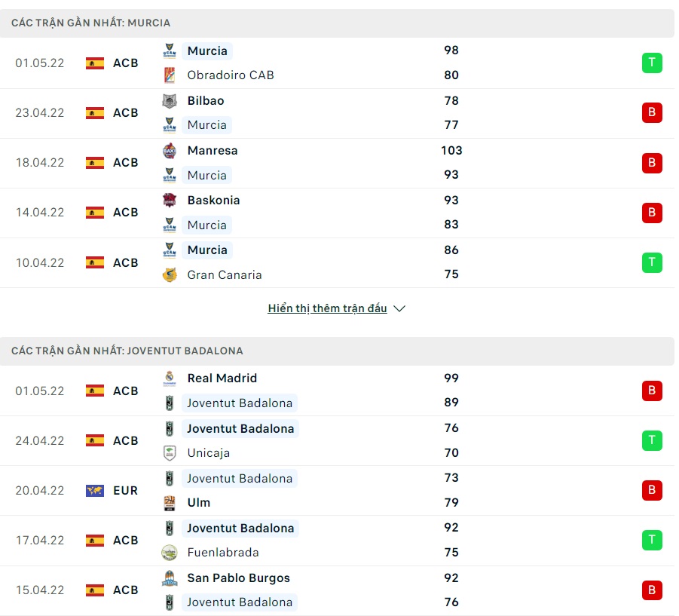Viewport: 679px width, 616px height.
Task: Click the Obradoiro CAB team logo
Action: 170,75
